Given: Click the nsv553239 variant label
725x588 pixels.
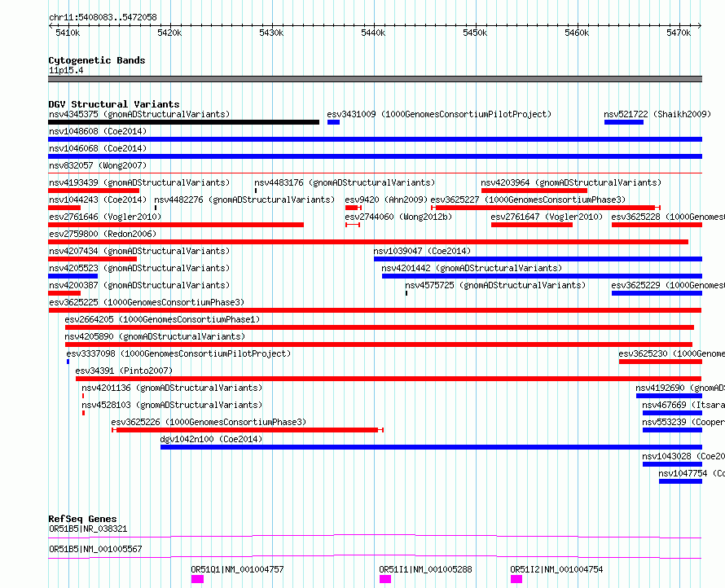Looking at the screenshot, I should point(683,422).
